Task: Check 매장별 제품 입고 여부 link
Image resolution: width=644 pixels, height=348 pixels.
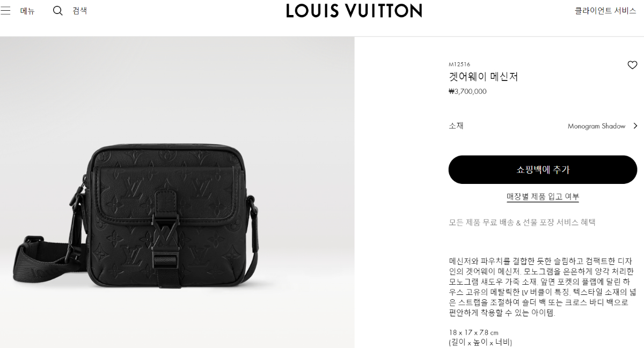Action: pos(543,197)
